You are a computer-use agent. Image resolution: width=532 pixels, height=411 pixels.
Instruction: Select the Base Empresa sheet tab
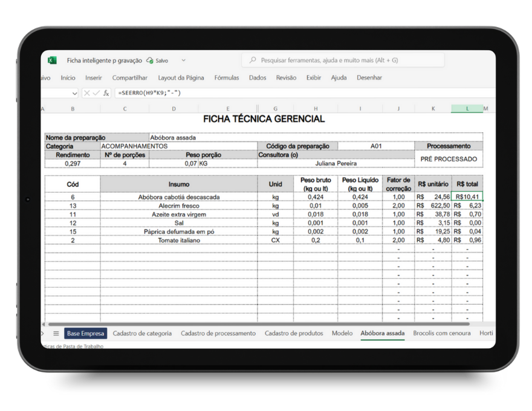(85, 333)
